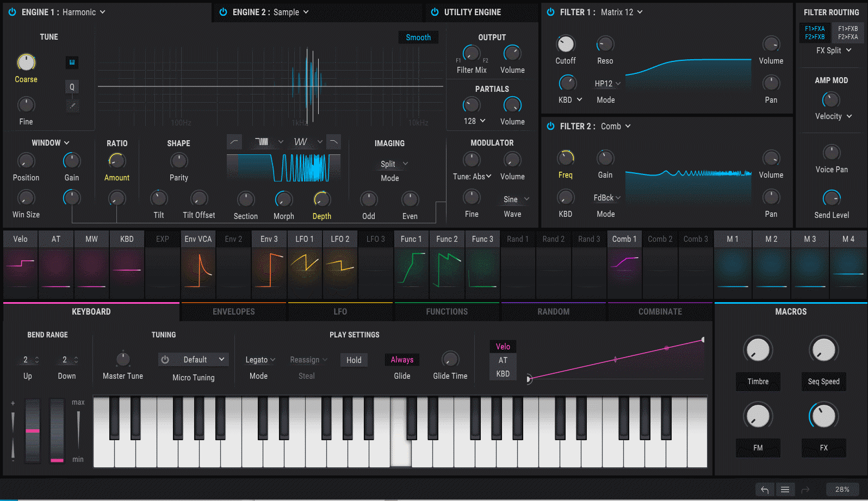Click the pencil edit icon in Tune
The height and width of the screenshot is (501, 868).
(x=72, y=105)
